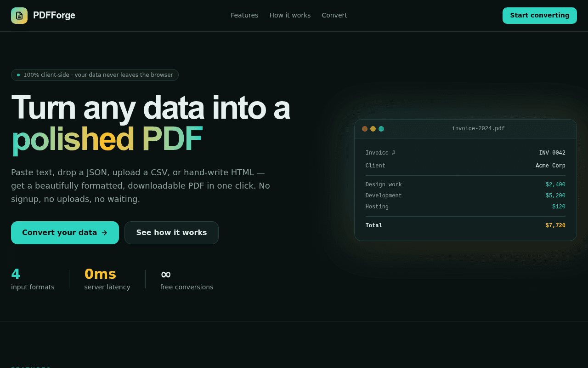This screenshot has height=368, width=588.
Task: Open the Convert nav link
Action: (x=334, y=15)
